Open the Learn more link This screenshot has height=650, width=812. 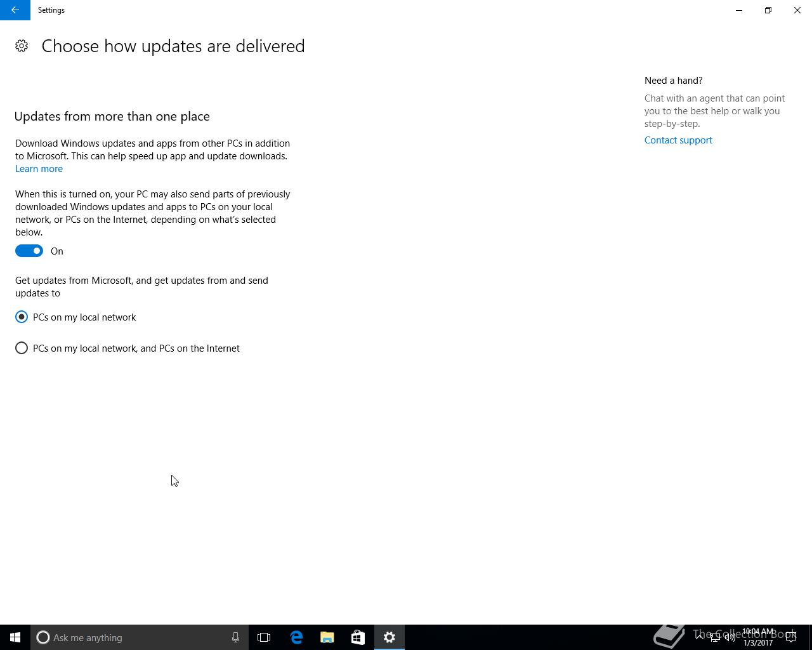pyautogui.click(x=39, y=169)
